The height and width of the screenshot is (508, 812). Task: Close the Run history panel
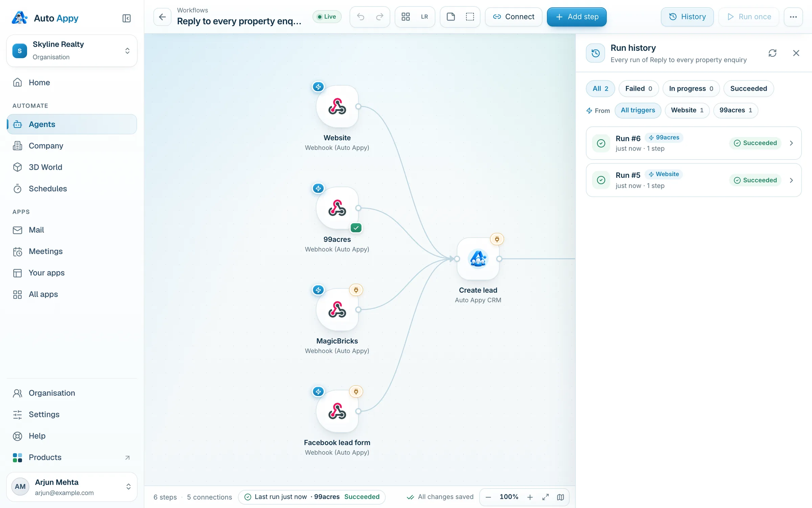tap(796, 53)
